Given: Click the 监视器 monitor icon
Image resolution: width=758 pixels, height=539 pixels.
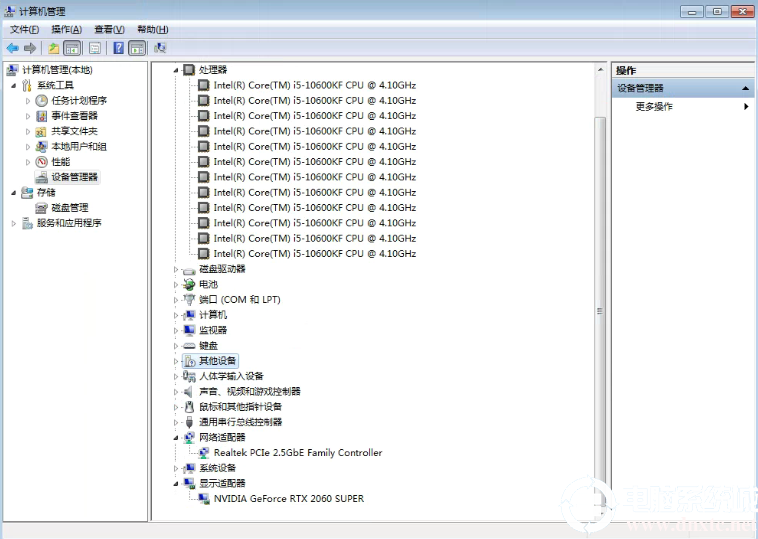Looking at the screenshot, I should pos(189,330).
